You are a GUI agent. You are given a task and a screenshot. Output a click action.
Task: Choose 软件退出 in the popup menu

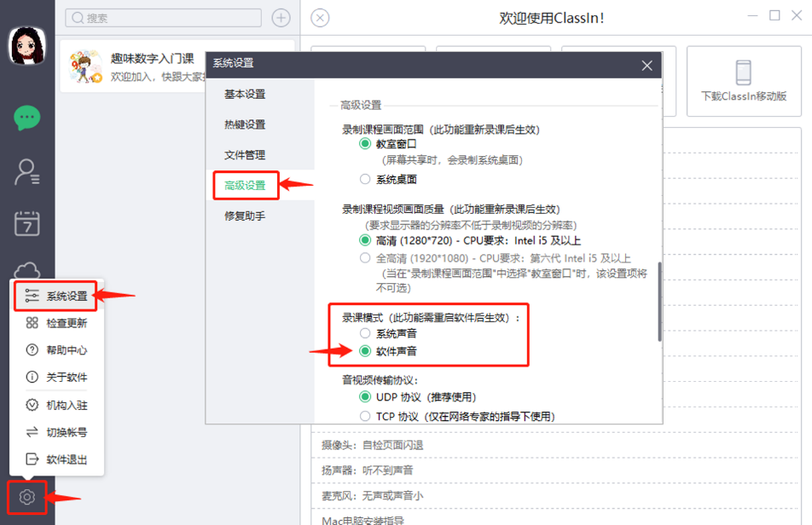point(56,459)
